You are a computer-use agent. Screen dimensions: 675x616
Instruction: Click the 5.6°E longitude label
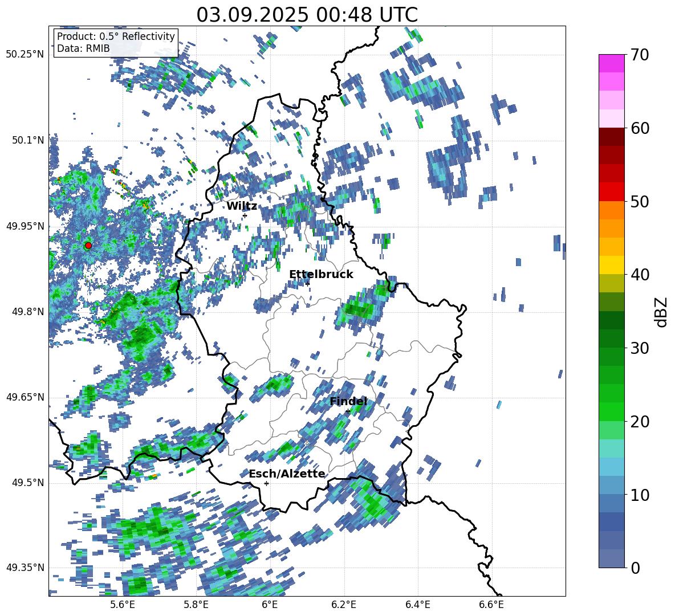tap(123, 605)
